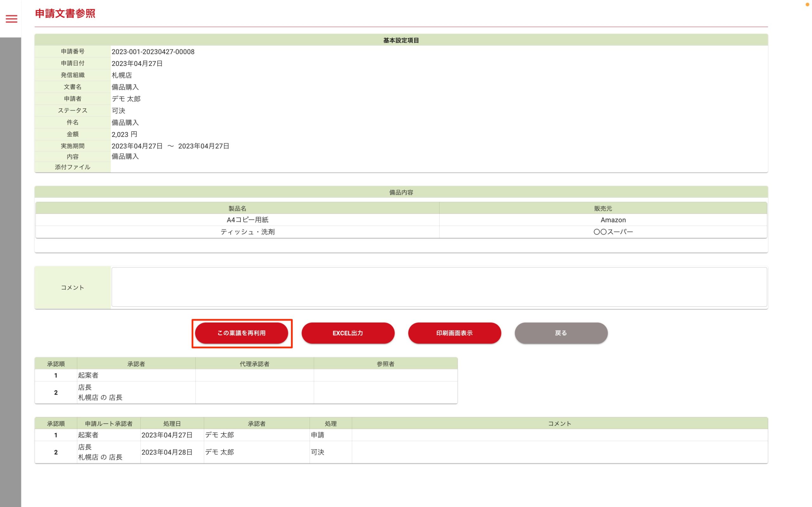Click the ティッシュ・洗剤 product row

coord(248,232)
